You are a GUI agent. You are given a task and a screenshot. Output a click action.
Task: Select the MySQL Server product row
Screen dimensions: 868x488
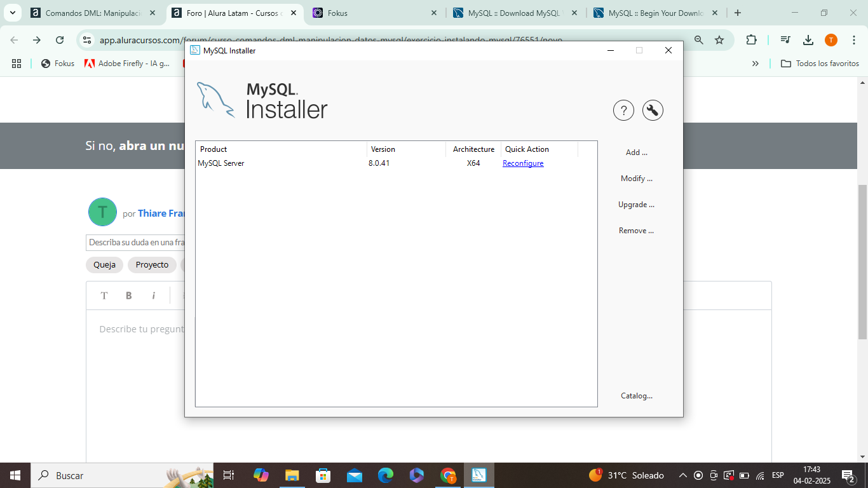[x=396, y=163]
